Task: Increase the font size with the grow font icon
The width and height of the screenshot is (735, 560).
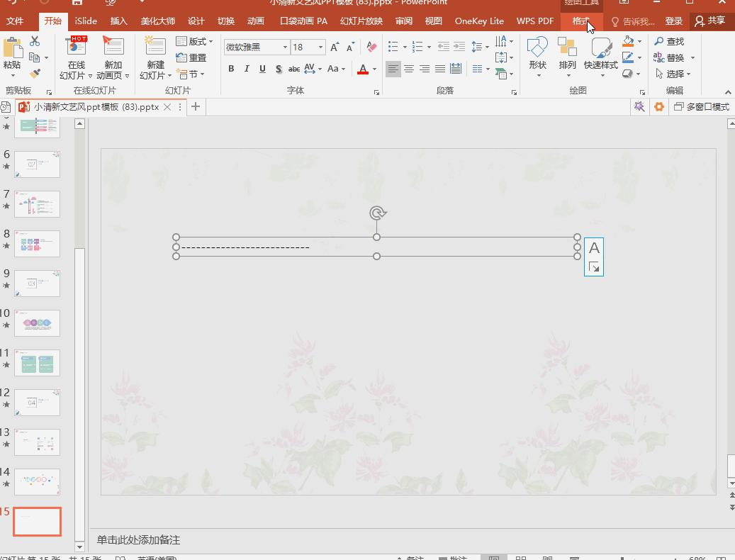Action: [333, 47]
